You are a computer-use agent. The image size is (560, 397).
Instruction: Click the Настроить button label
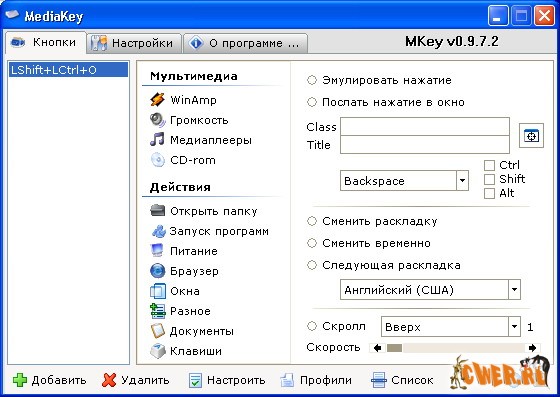(236, 380)
